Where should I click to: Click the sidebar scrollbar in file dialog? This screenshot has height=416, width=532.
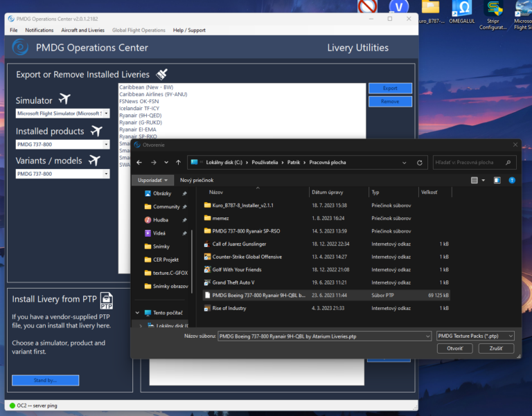(x=192, y=261)
